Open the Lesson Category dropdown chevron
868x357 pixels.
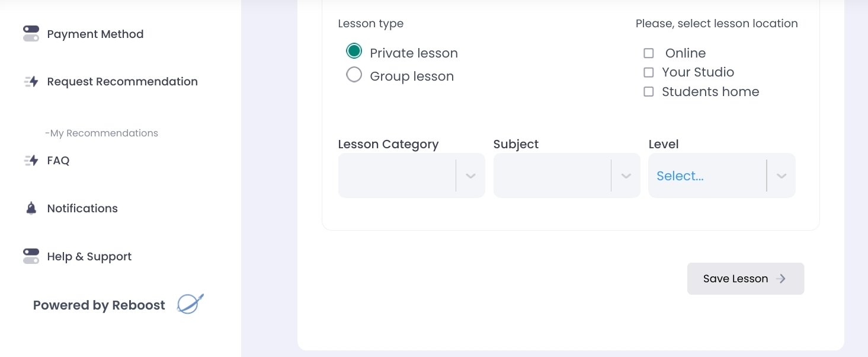470,176
